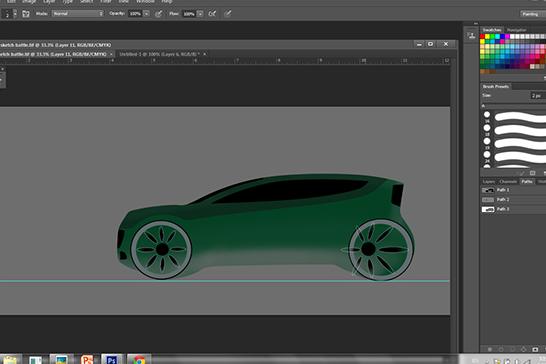Open the PowerPoint taskbar icon

(x=87, y=359)
